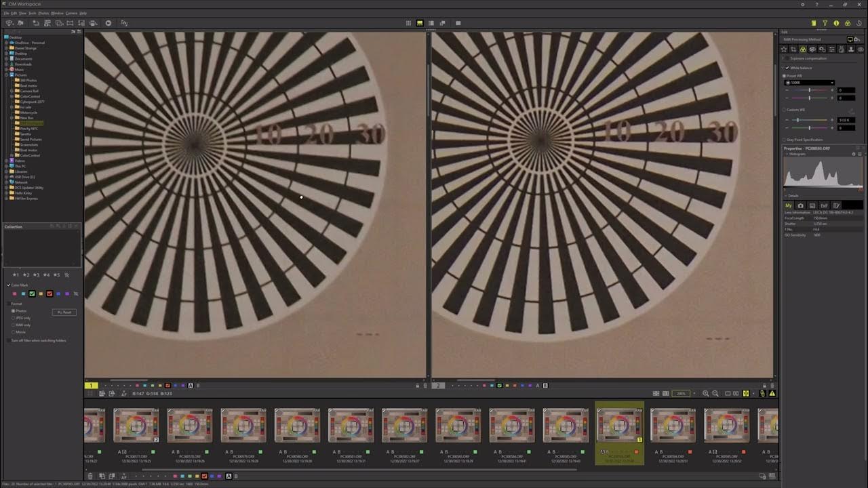
Task: Clear star rating filter icon
Action: coord(66,275)
